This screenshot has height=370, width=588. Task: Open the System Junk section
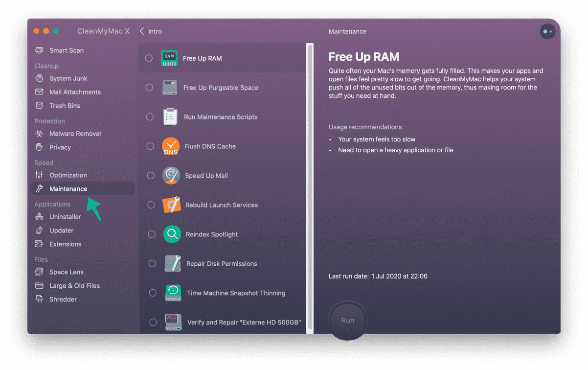click(83, 78)
